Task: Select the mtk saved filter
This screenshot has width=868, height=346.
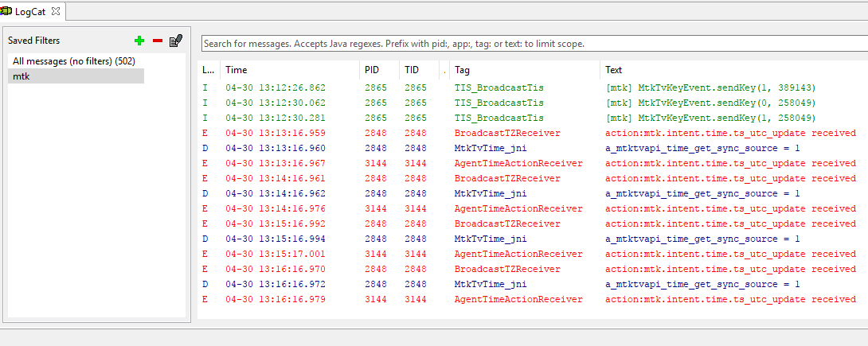Action: (76, 76)
